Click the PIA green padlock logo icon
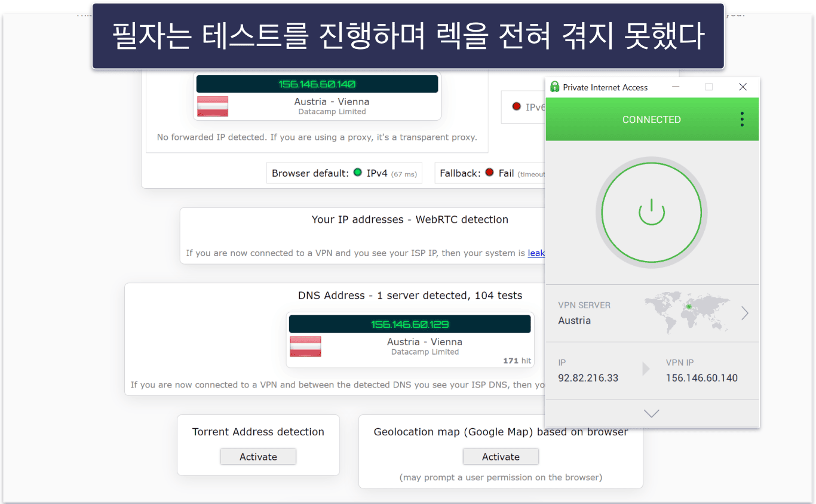The image size is (816, 504). click(554, 87)
